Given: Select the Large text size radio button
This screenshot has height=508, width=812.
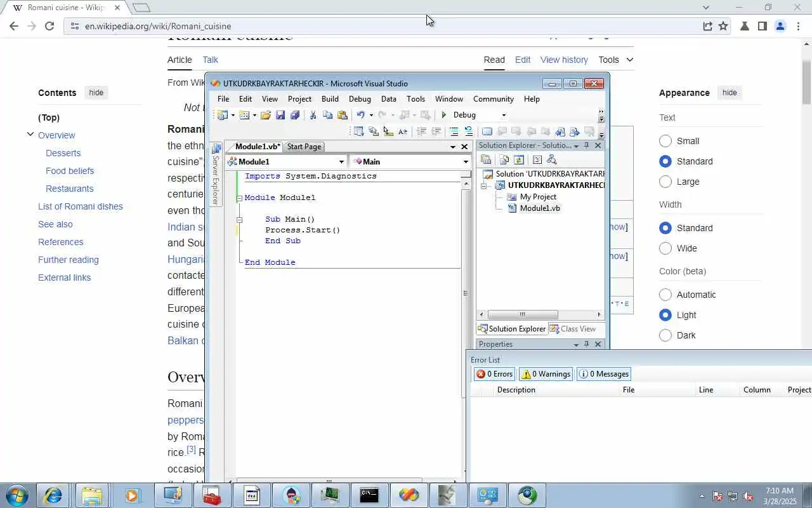Looking at the screenshot, I should pyautogui.click(x=665, y=182).
